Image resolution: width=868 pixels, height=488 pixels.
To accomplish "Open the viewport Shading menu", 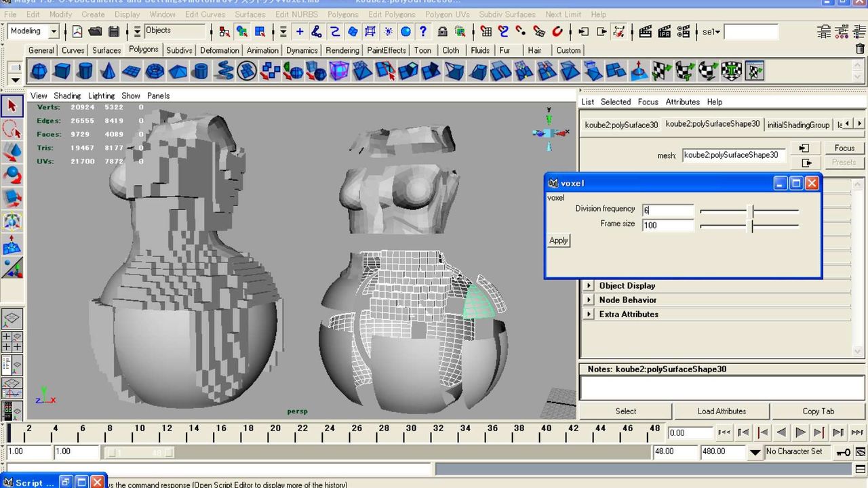I will click(x=67, y=96).
